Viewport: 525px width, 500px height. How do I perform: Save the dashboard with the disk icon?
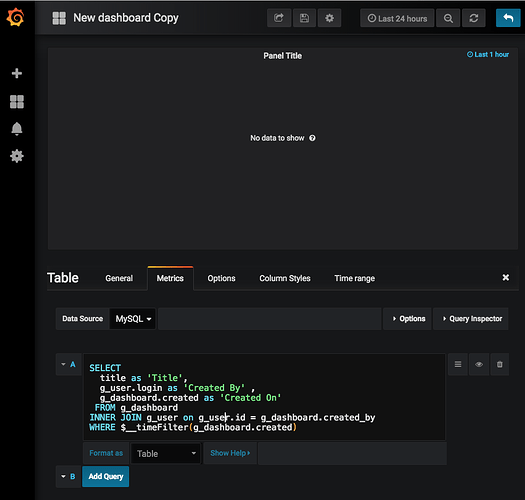coord(304,18)
